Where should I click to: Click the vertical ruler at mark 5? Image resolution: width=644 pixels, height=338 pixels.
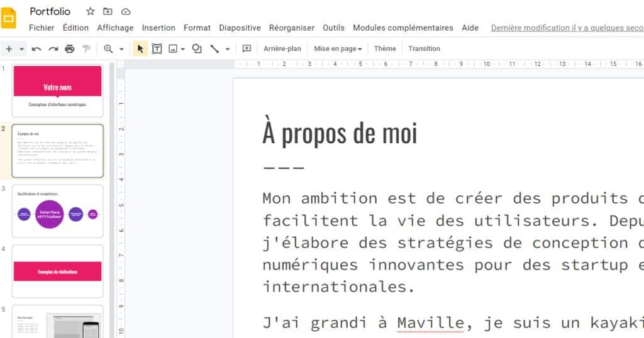click(121, 205)
